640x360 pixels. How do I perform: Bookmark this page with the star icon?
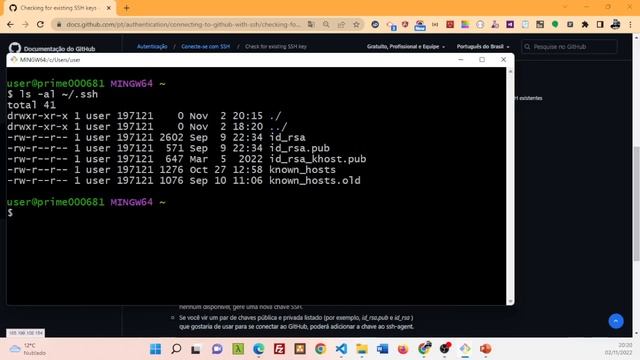click(x=356, y=24)
